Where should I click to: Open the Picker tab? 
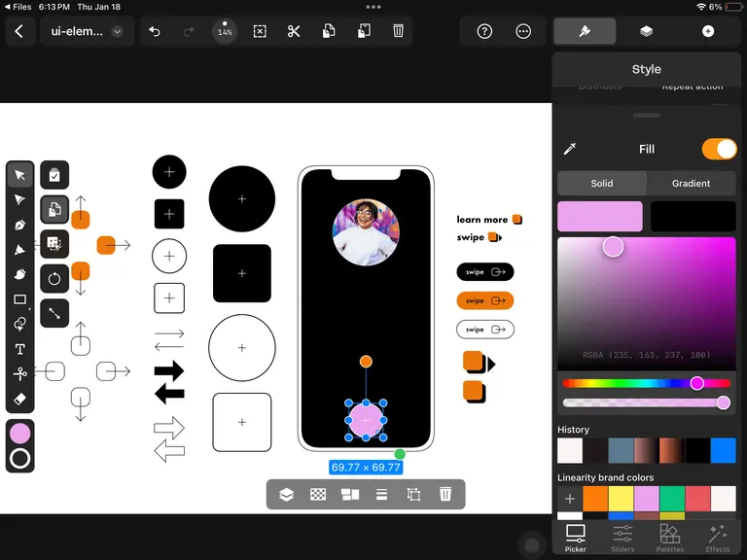[576, 539]
